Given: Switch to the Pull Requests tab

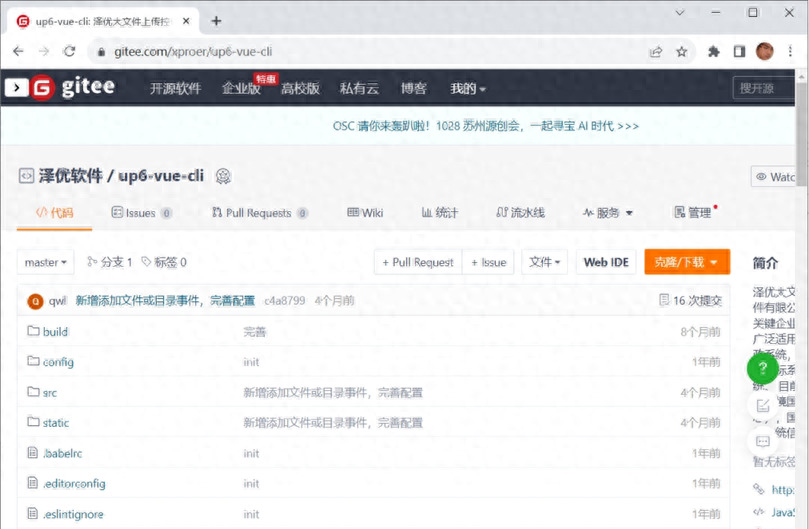Looking at the screenshot, I should point(260,213).
